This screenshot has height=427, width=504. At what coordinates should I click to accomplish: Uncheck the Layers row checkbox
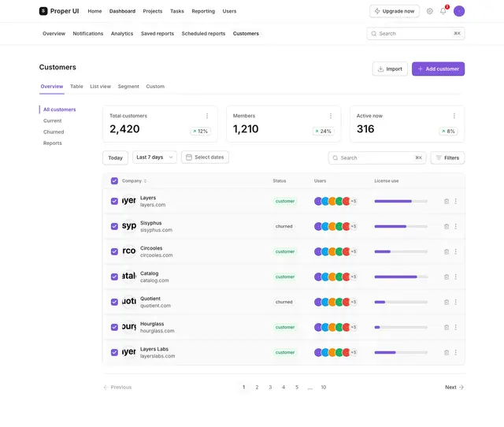point(114,201)
